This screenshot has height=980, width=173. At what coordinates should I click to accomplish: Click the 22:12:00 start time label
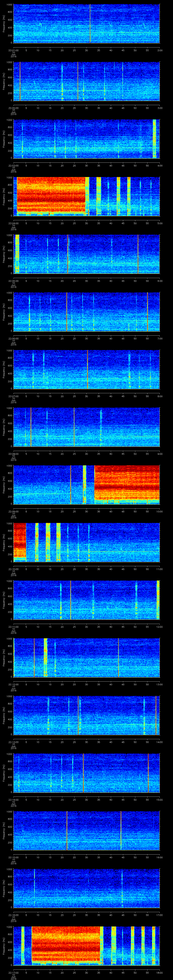[13, 684]
